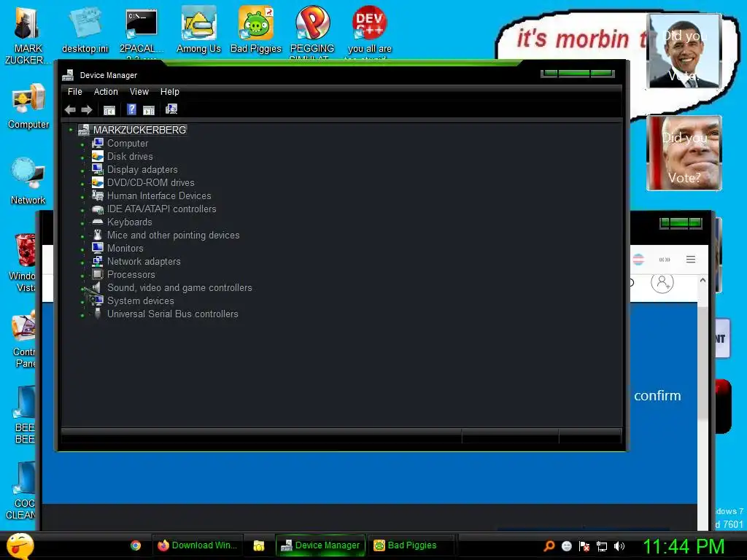747x560 pixels.
Task: Click the confirm link in the browser window
Action: (x=657, y=395)
